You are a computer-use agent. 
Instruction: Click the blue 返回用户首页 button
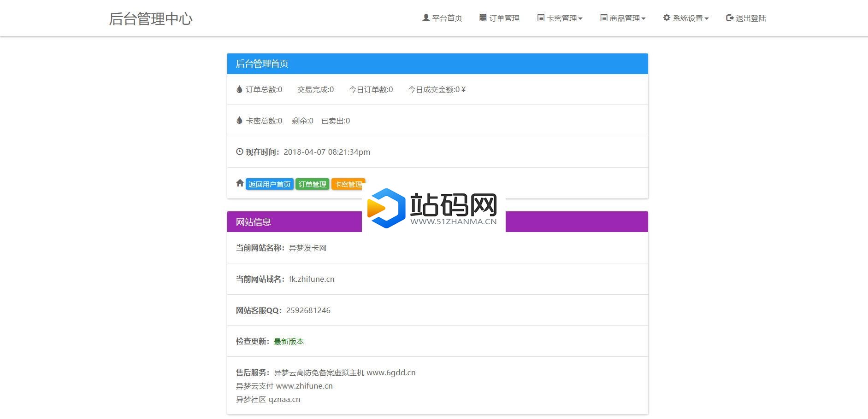pyautogui.click(x=270, y=184)
